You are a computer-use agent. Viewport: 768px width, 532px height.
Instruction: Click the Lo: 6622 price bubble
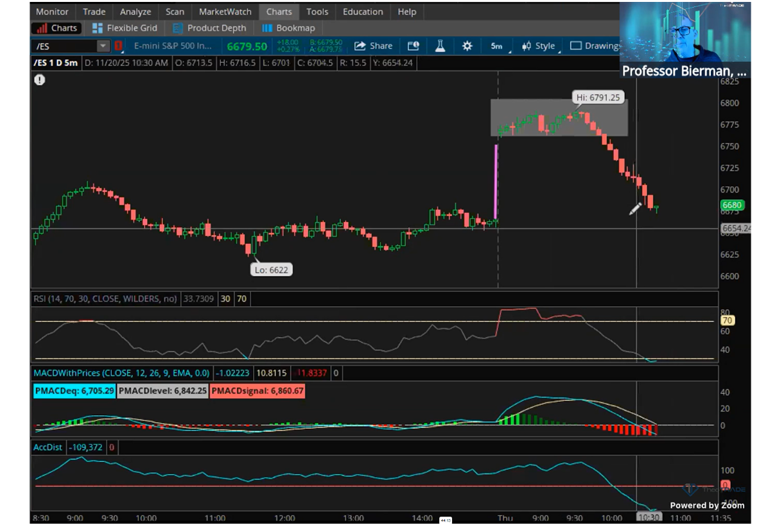coord(271,270)
